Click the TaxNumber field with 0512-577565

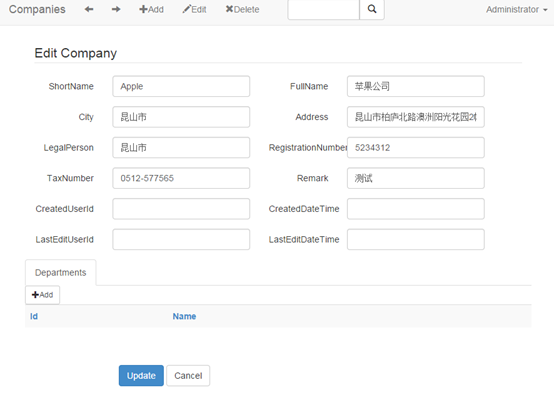coord(181,178)
